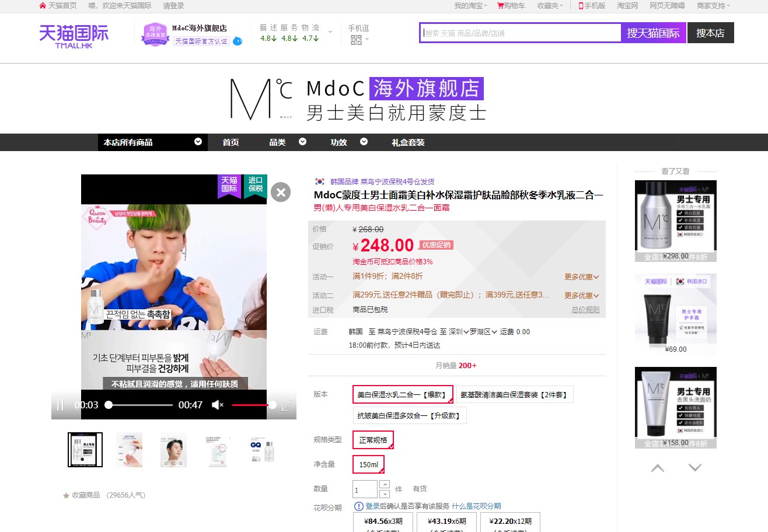This screenshot has height=532, width=768.
Task: Select version 抗皱美白保湿多效合一【升级款】
Action: click(410, 415)
